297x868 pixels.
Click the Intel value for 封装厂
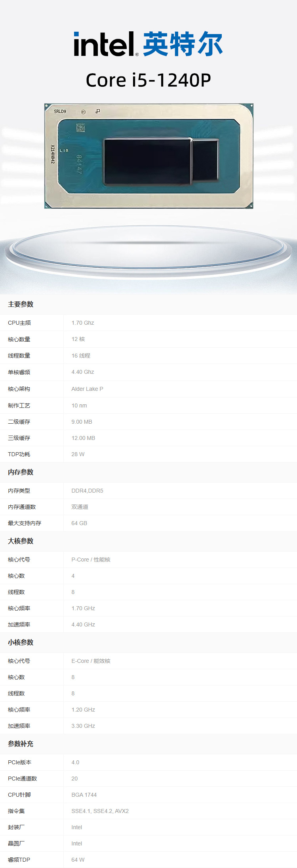[x=77, y=827]
